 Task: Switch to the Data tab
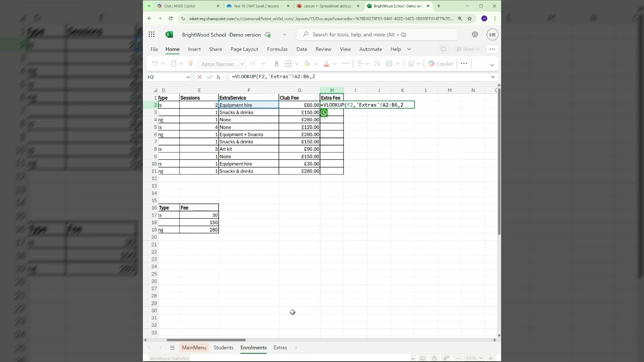click(301, 49)
